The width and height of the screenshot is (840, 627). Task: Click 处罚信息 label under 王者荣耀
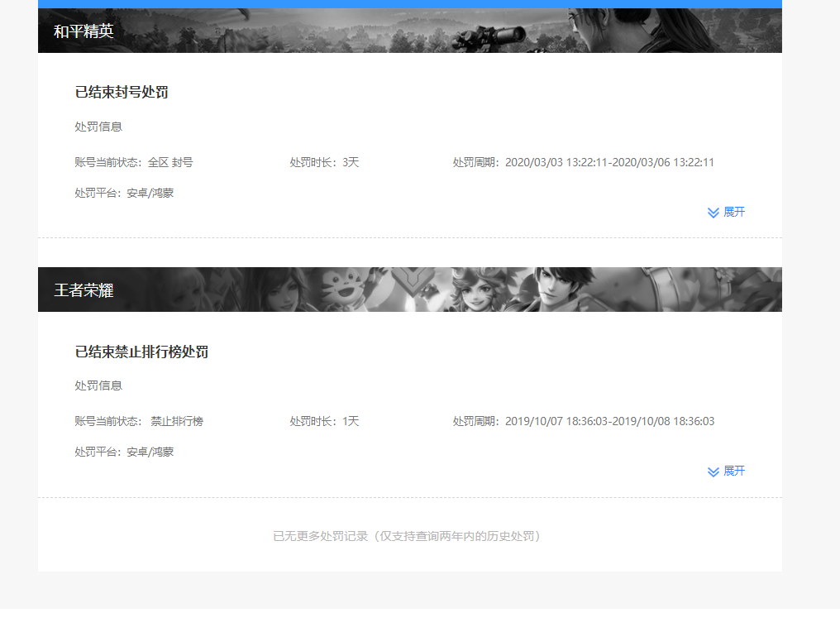click(x=98, y=385)
